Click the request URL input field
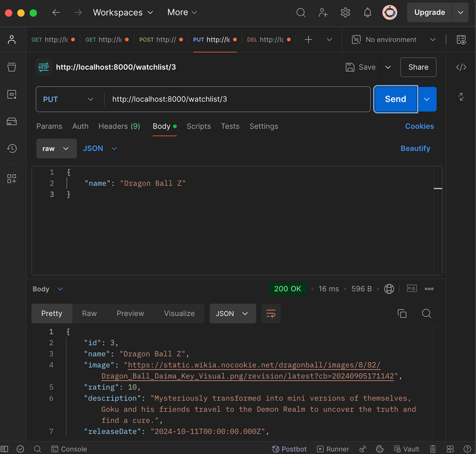This screenshot has width=476, height=454. point(237,99)
